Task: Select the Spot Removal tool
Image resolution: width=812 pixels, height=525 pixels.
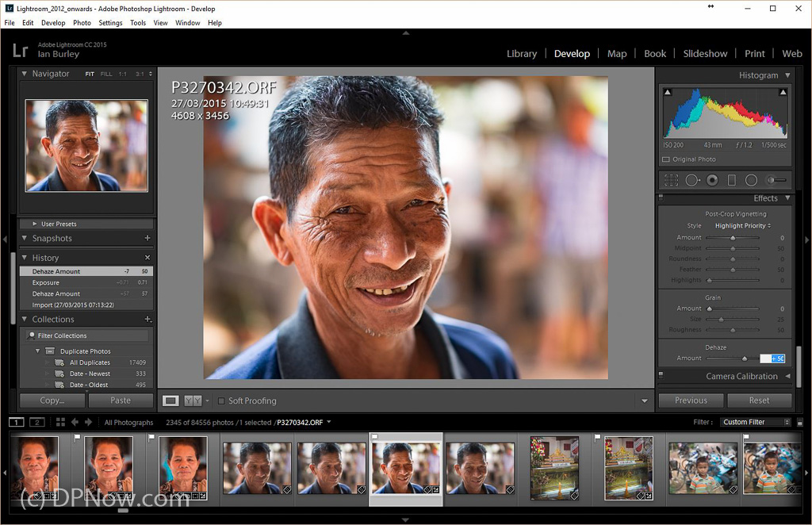Action: pyautogui.click(x=692, y=180)
